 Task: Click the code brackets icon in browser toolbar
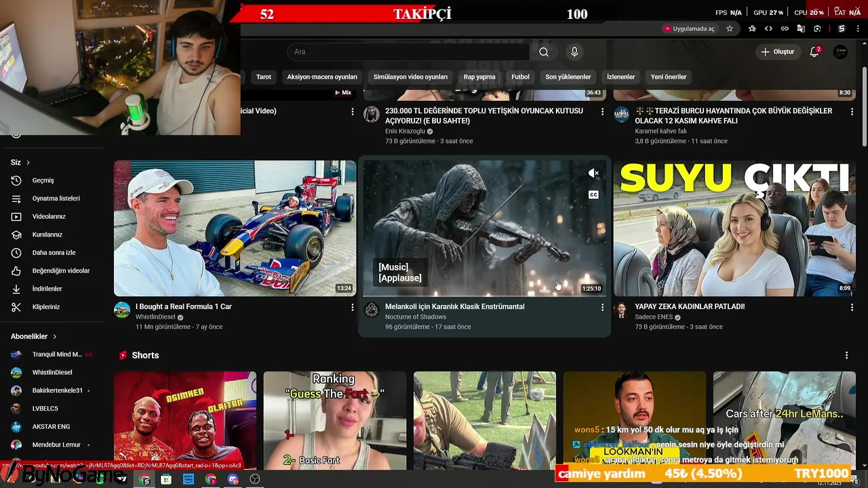(x=768, y=28)
